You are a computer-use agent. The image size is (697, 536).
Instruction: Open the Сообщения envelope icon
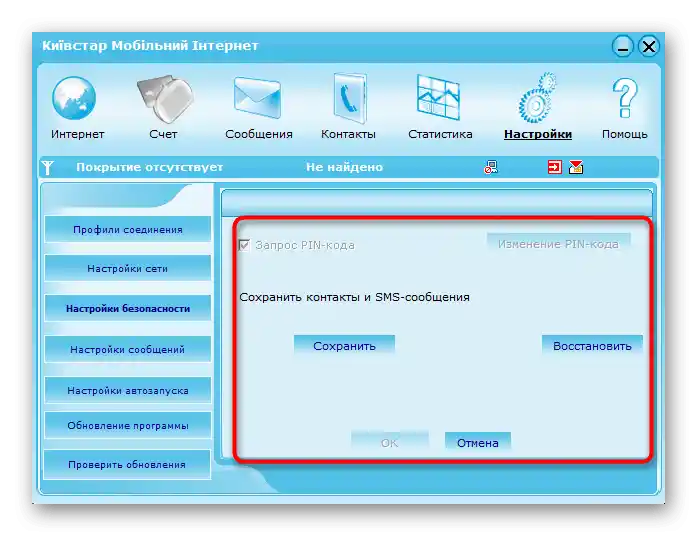click(257, 97)
